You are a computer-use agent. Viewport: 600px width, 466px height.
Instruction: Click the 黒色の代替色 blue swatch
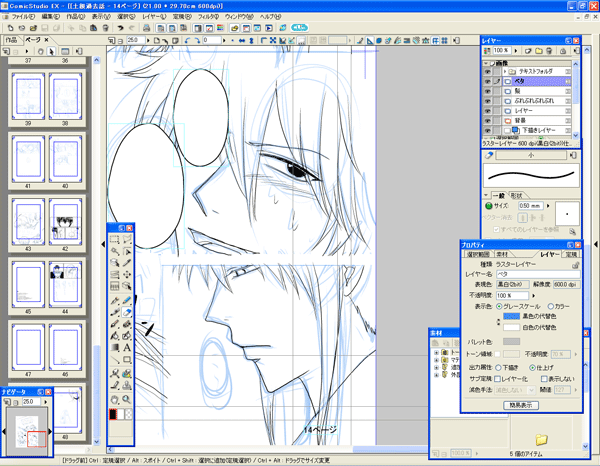pyautogui.click(x=511, y=316)
